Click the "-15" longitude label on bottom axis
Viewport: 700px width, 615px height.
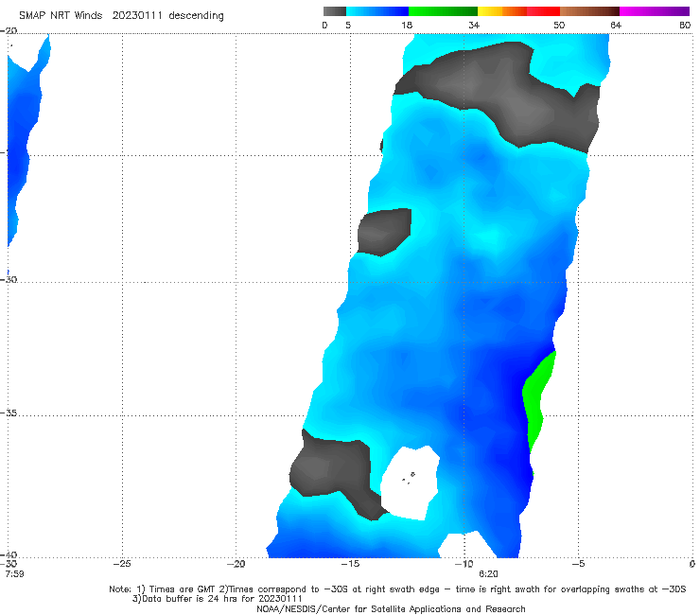click(x=350, y=564)
